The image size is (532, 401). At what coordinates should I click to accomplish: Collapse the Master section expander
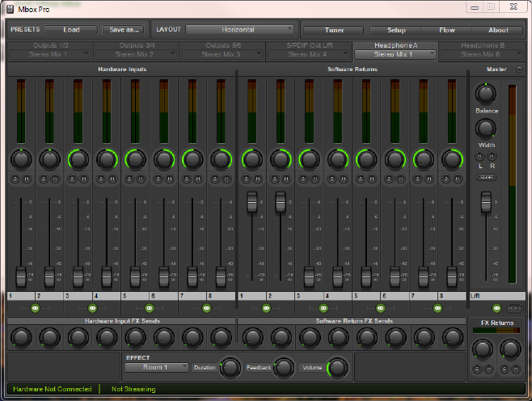[x=519, y=70]
